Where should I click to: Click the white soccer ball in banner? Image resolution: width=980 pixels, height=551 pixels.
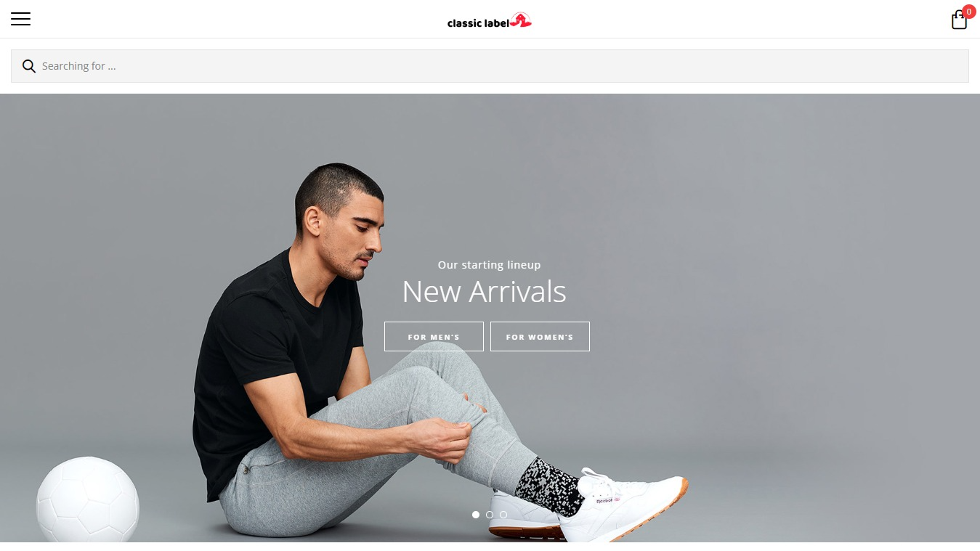coord(87,499)
